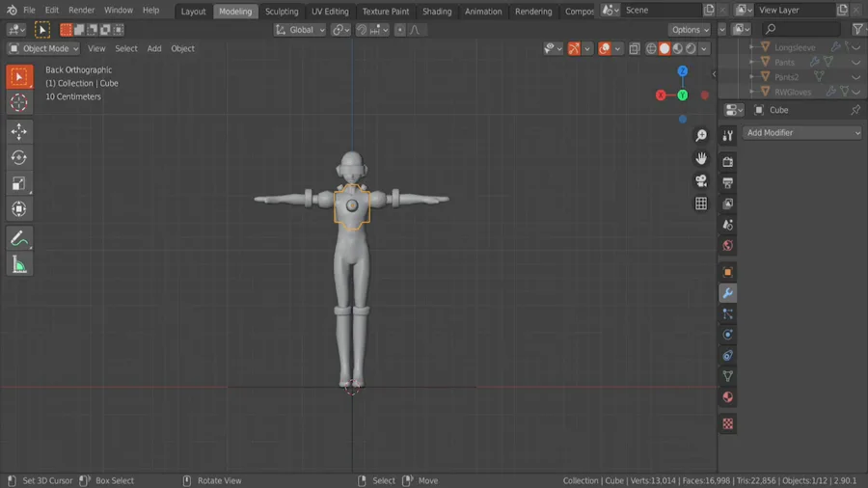Click the Z axis on navigation gizmo

pos(683,71)
